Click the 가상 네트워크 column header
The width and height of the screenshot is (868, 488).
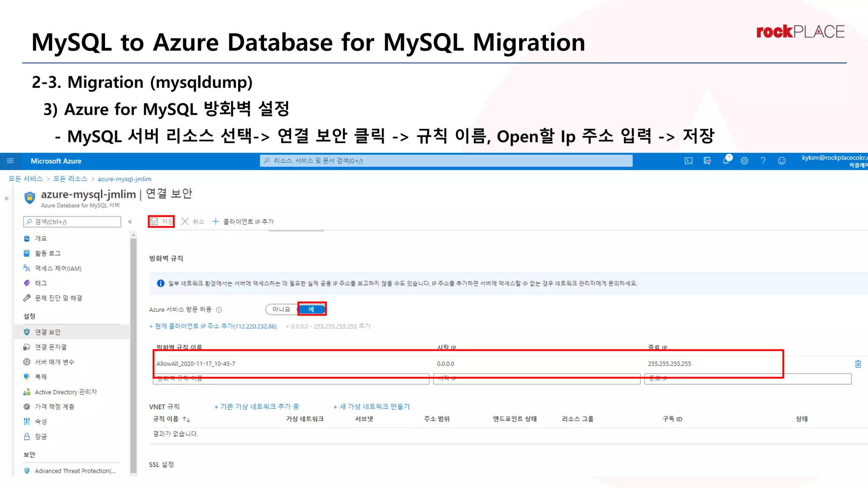(305, 419)
